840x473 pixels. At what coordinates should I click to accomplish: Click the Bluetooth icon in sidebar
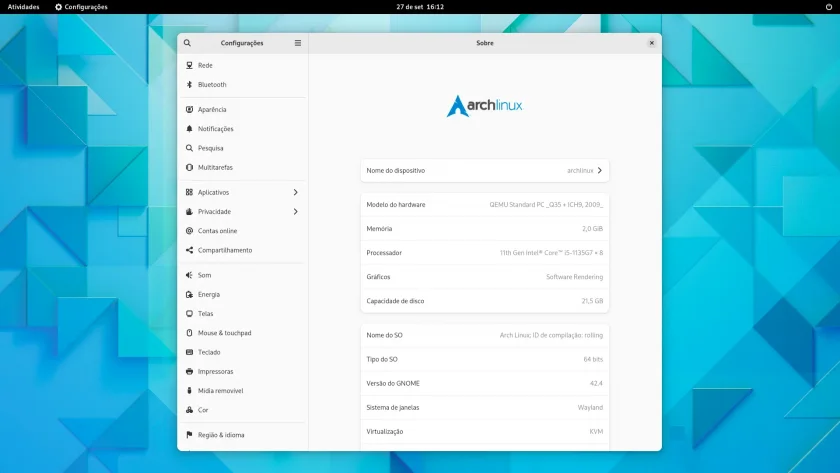pyautogui.click(x=189, y=85)
